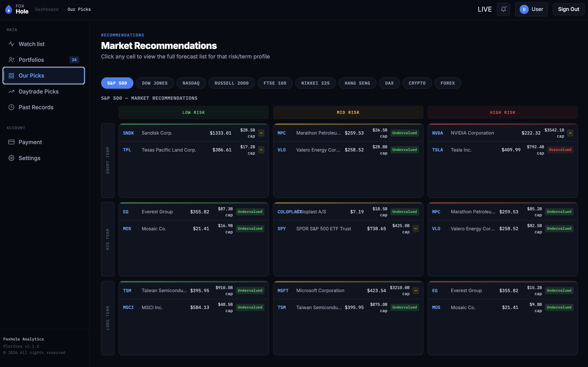Go to Dashboard breadcrumb link

click(47, 9)
